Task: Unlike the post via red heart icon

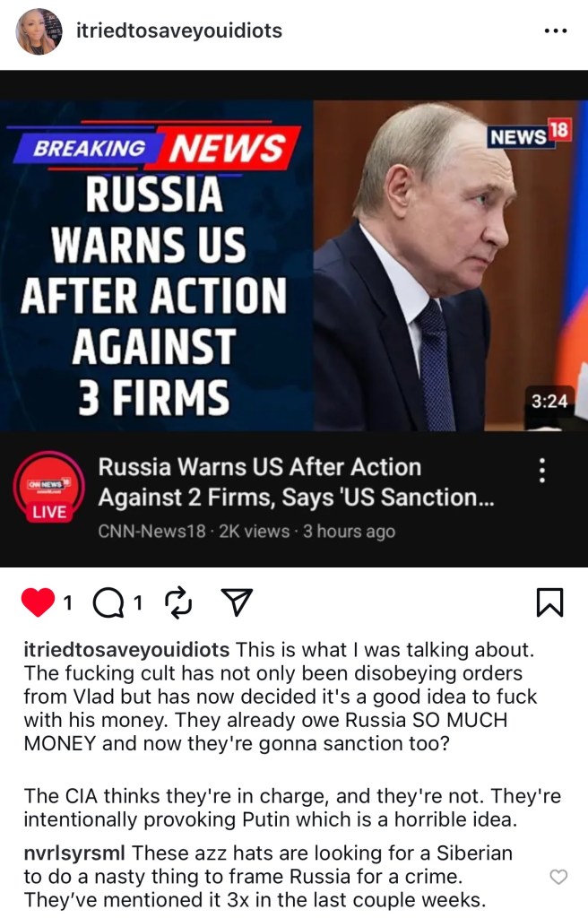Action: click(38, 602)
